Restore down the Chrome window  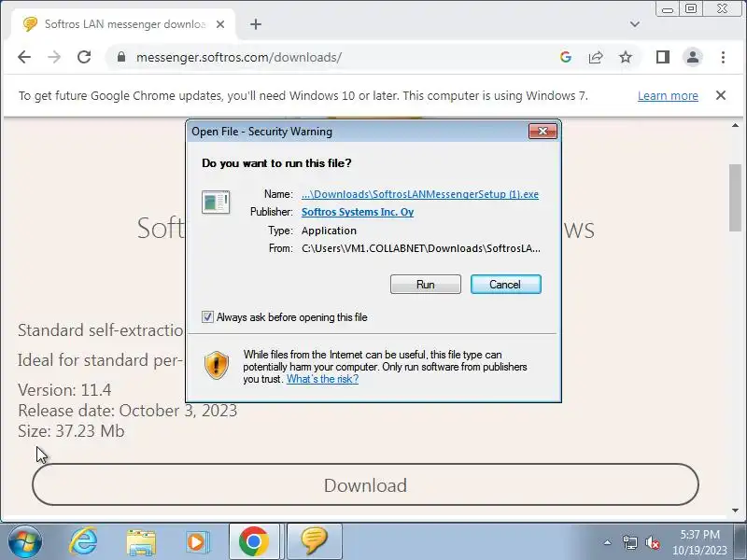click(x=691, y=8)
